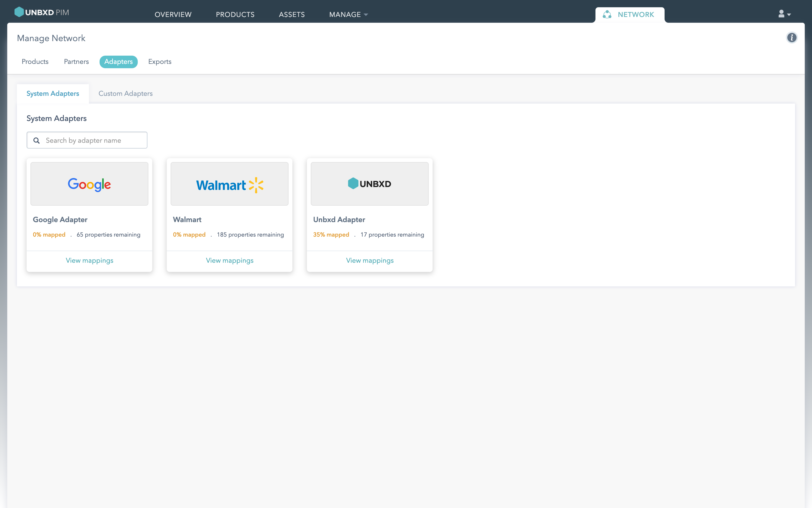Select the NETWORK tab label
Image resolution: width=812 pixels, height=508 pixels.
(x=636, y=15)
